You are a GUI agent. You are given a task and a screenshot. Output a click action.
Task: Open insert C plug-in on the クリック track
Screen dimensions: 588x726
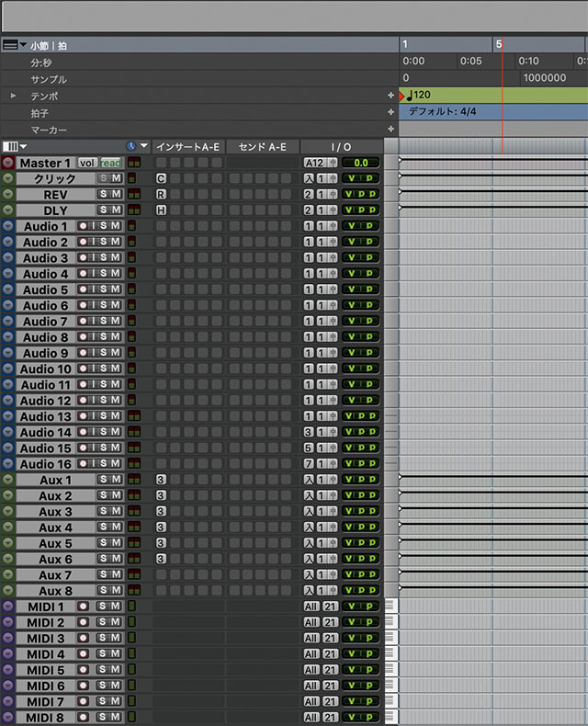click(161, 178)
